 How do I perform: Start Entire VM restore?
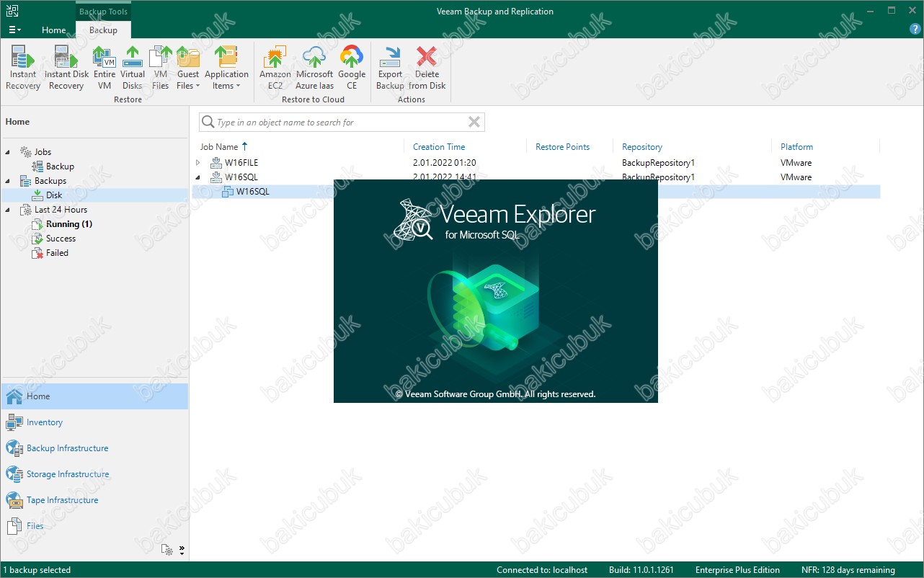[x=105, y=68]
